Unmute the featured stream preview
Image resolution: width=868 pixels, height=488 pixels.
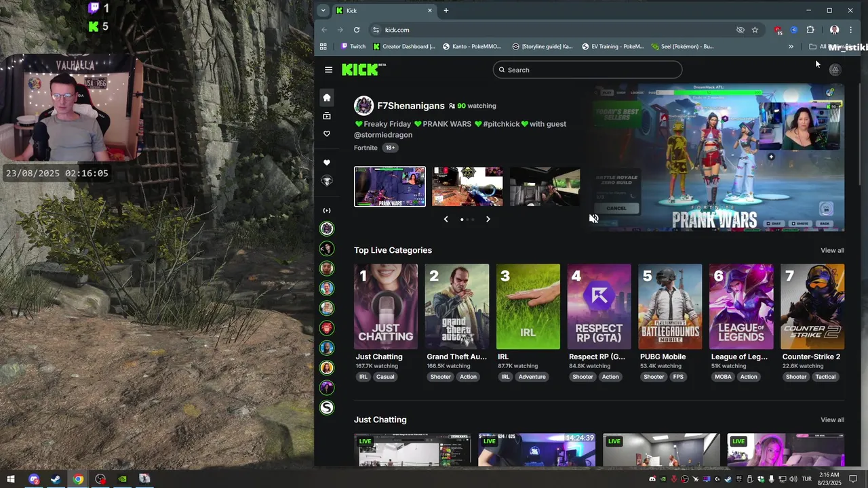tap(593, 218)
